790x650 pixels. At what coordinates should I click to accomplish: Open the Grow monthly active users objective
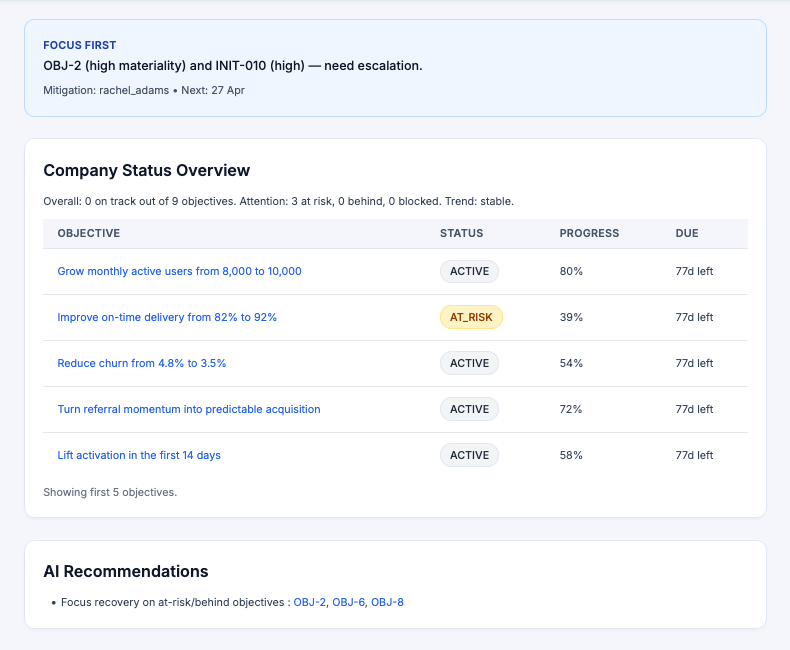[x=179, y=271]
